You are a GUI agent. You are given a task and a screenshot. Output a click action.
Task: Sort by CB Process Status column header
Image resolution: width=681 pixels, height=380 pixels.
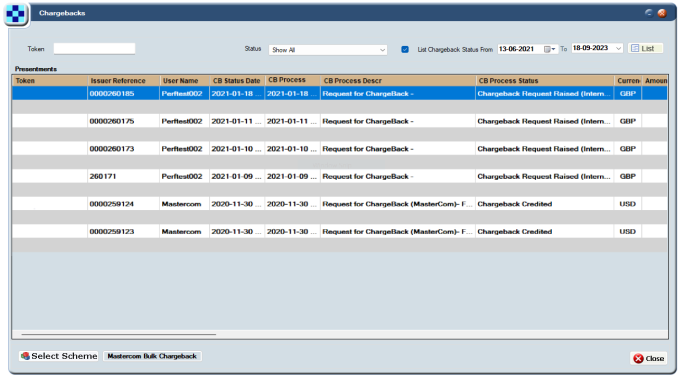point(545,81)
